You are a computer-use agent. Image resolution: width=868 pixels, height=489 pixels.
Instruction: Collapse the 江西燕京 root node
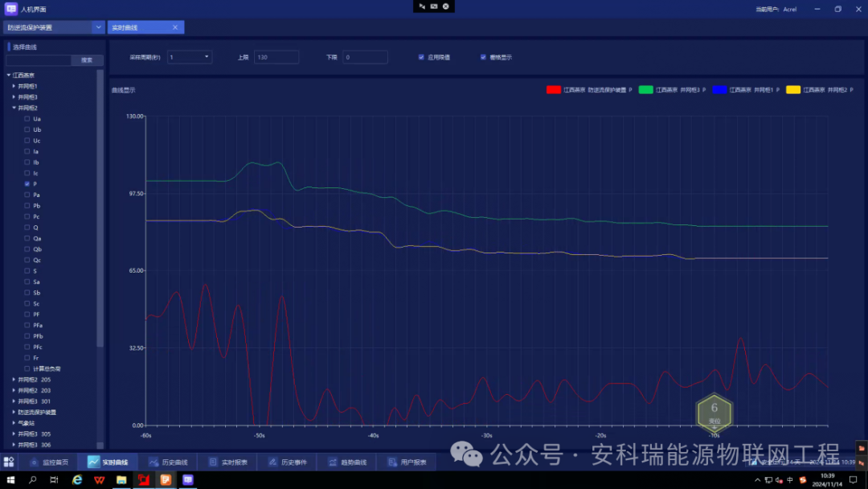[x=9, y=75]
